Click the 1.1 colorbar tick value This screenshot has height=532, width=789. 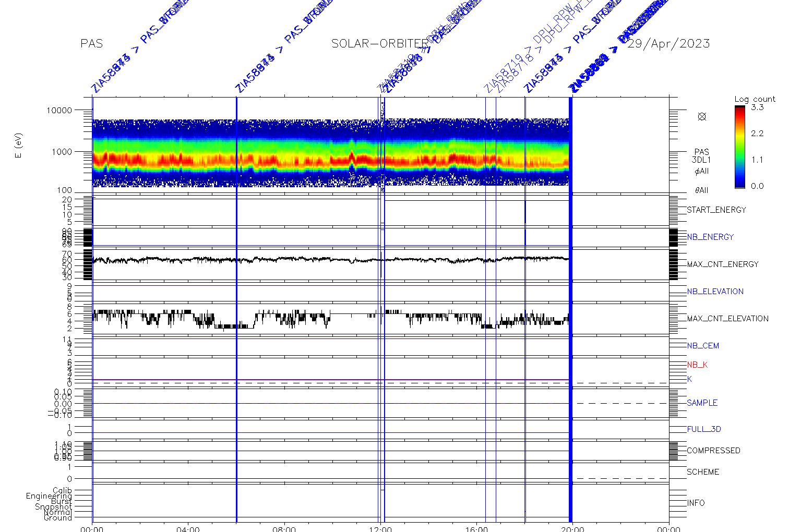pyautogui.click(x=757, y=160)
